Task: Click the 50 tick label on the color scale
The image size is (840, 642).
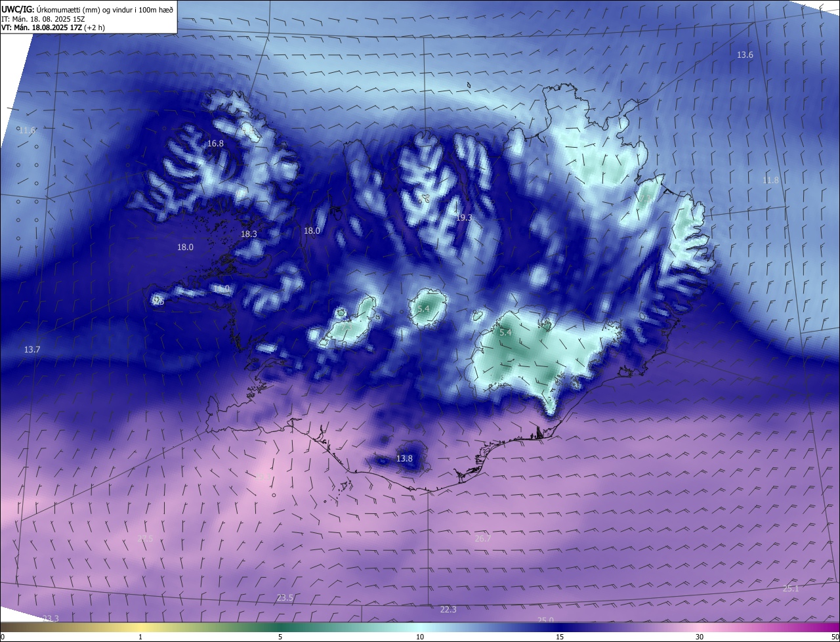Action: click(835, 637)
